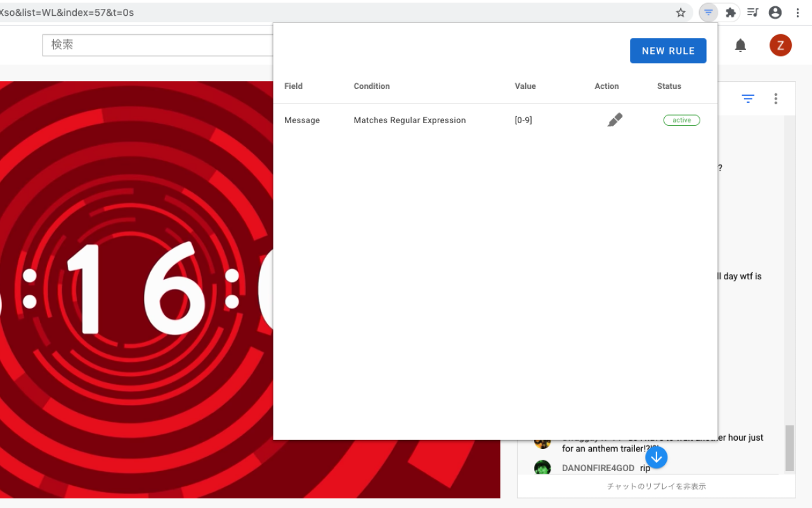The image size is (812, 508).
Task: Bookmark this page with the star icon
Action: 681,13
